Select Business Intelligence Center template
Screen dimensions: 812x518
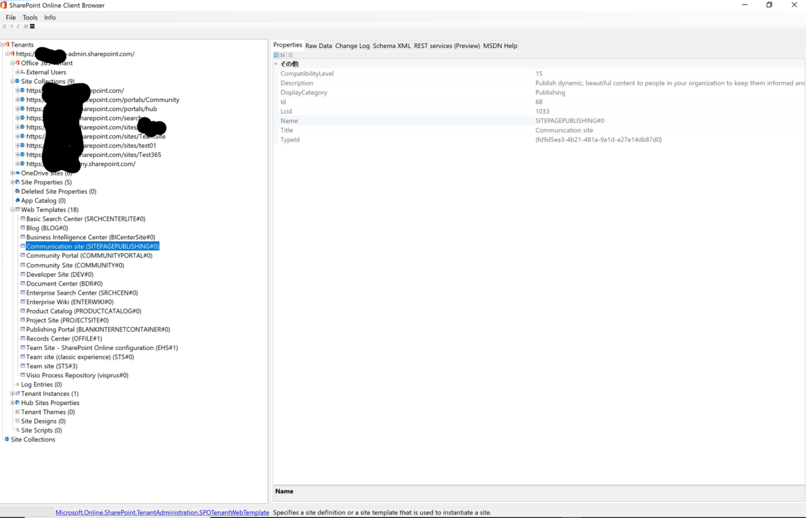pyautogui.click(x=91, y=238)
